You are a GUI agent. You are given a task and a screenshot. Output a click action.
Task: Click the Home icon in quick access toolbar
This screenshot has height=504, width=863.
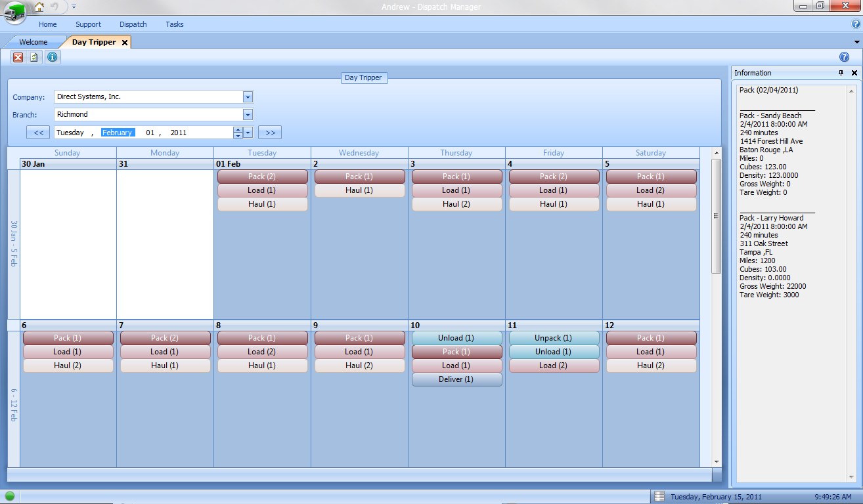click(39, 7)
